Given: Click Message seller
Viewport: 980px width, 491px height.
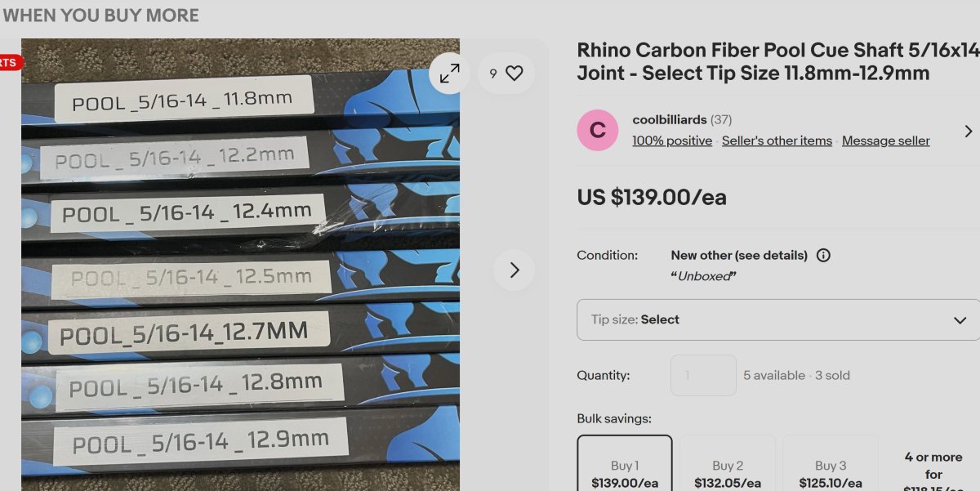Looking at the screenshot, I should [x=886, y=141].
